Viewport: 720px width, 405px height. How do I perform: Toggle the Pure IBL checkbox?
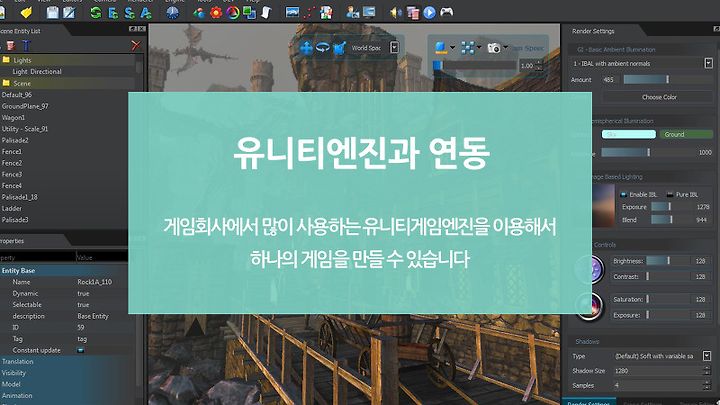[x=669, y=194]
